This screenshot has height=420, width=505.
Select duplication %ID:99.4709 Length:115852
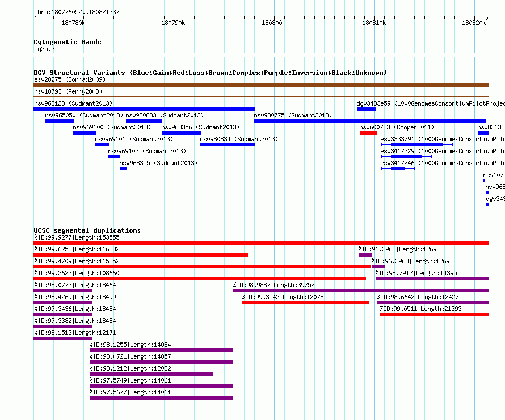pyautogui.click(x=202, y=267)
